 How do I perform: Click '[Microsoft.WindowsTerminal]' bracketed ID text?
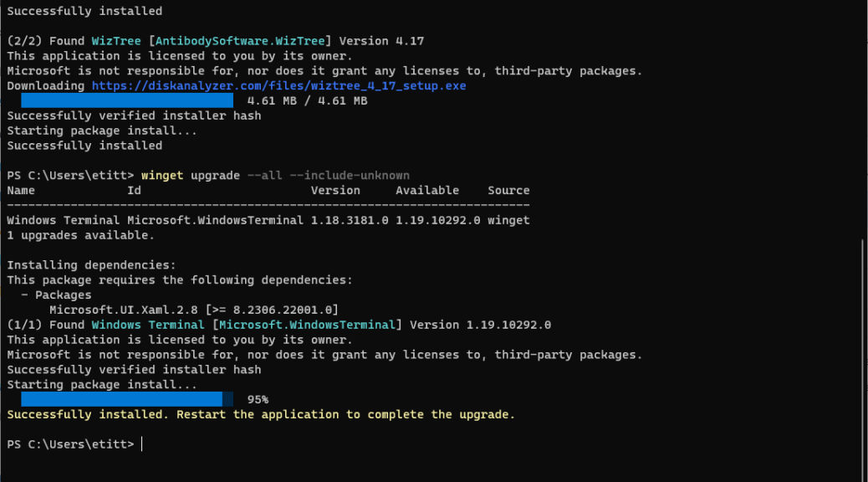307,325
